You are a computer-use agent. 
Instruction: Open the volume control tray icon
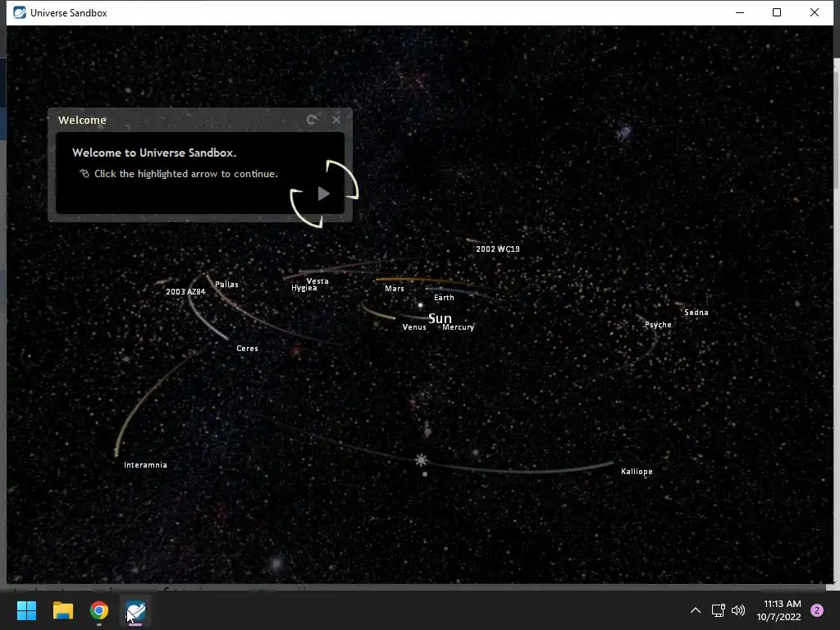click(738, 610)
